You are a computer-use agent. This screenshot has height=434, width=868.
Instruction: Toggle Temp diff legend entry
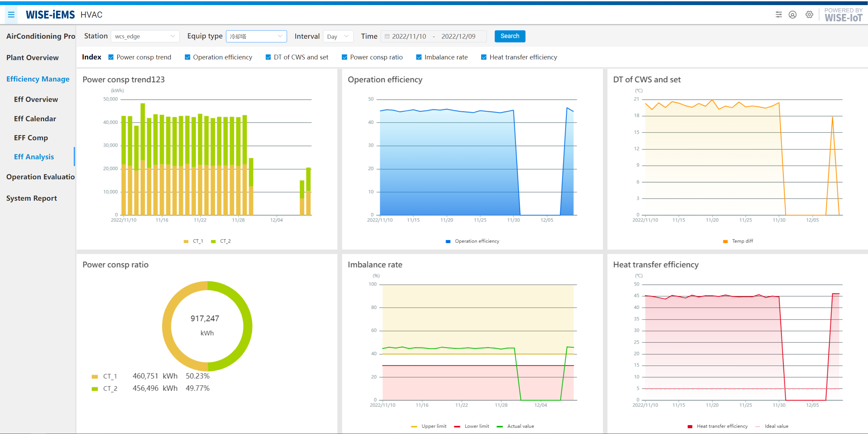click(x=738, y=241)
